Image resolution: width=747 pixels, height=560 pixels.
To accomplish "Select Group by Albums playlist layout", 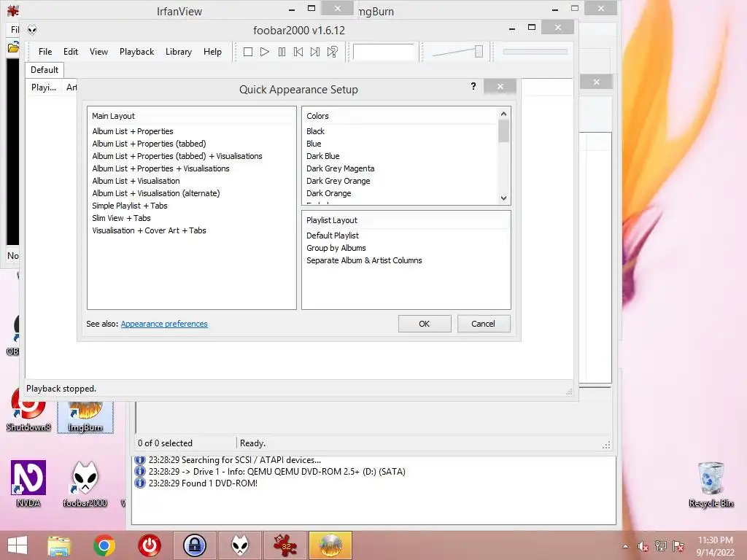I will (x=336, y=248).
